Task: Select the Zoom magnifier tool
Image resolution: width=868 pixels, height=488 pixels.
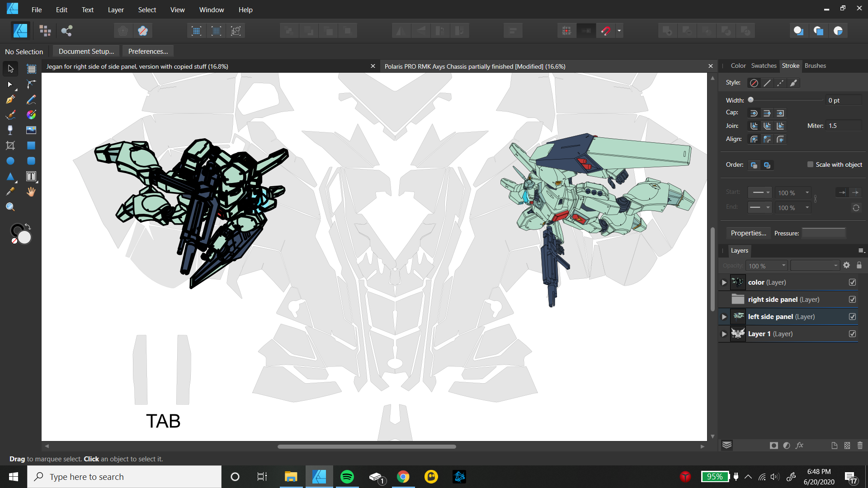Action: [x=10, y=207]
